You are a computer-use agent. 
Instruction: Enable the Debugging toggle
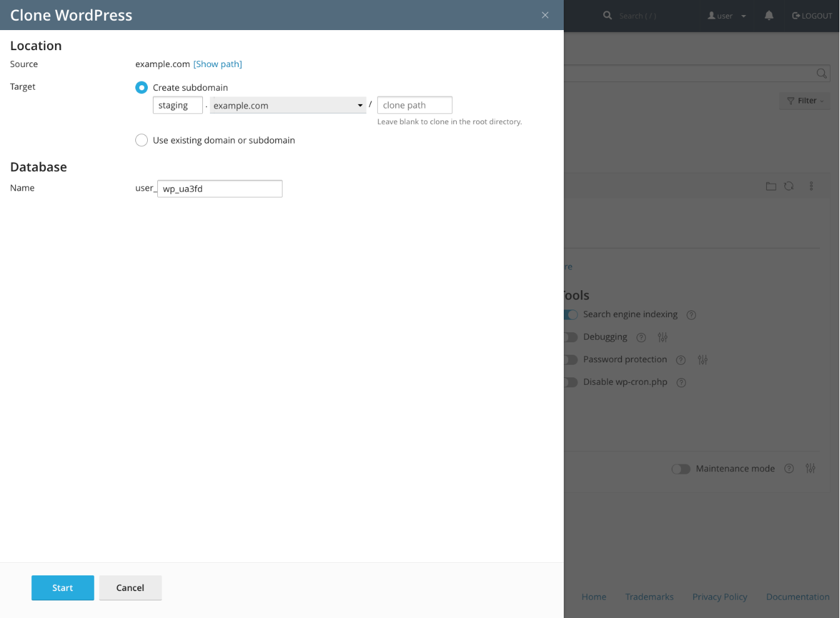point(570,337)
